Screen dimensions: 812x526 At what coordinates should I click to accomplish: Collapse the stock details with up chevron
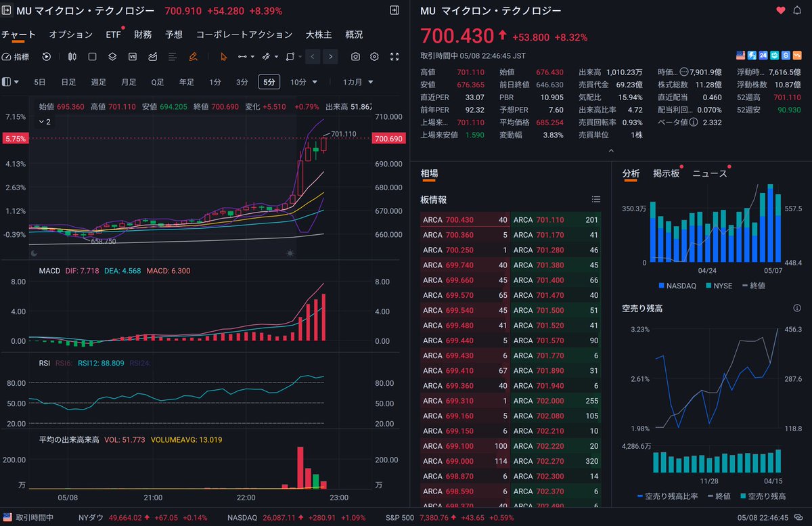(x=610, y=150)
